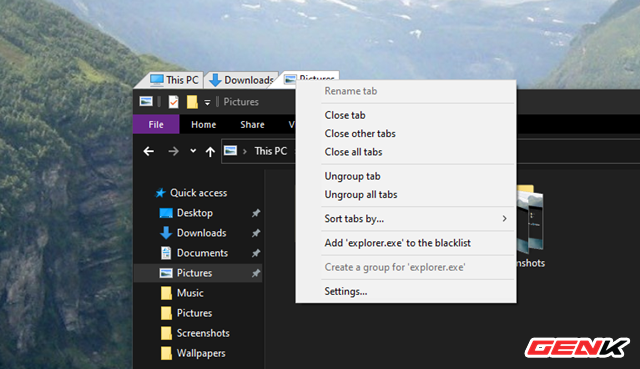The image size is (640, 369).
Task: Click the pin icon next to Pictures
Action: [256, 273]
